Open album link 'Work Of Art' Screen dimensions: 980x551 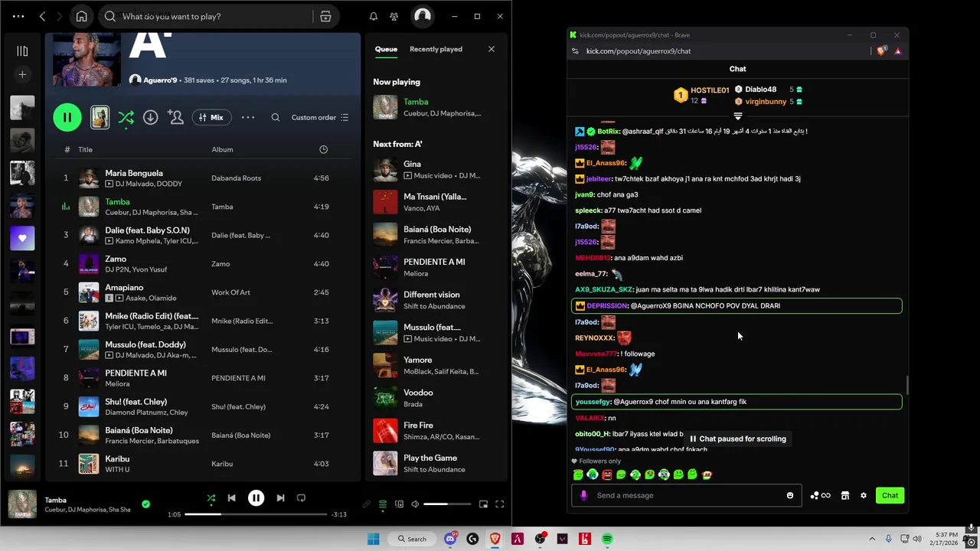pos(230,292)
